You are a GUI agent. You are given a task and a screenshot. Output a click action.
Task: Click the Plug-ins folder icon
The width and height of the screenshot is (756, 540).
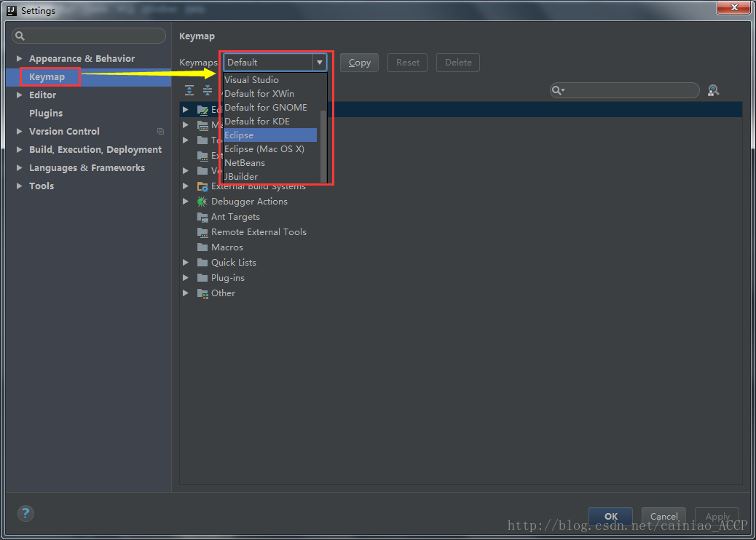202,278
